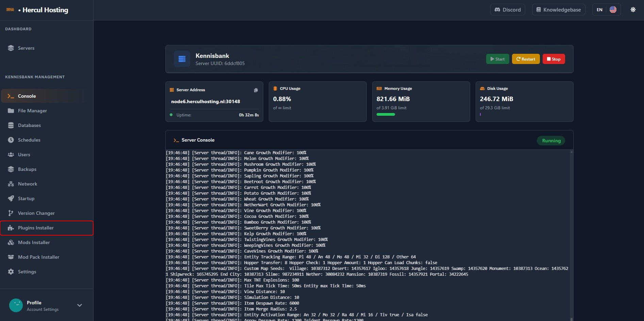Select Mods Installer in the sidebar
The image size is (644, 321).
click(x=34, y=242)
